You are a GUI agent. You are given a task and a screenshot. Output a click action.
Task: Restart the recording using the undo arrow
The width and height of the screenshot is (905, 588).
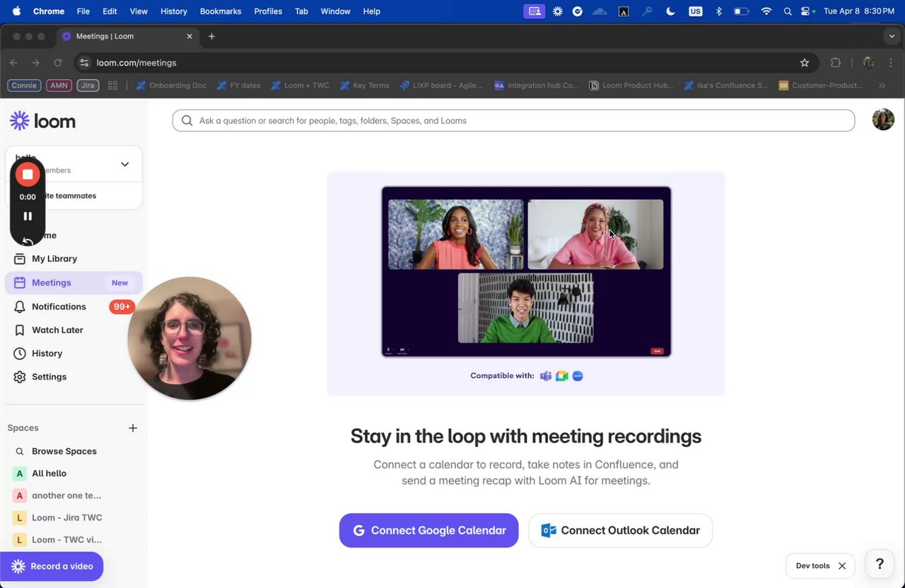[x=28, y=241]
